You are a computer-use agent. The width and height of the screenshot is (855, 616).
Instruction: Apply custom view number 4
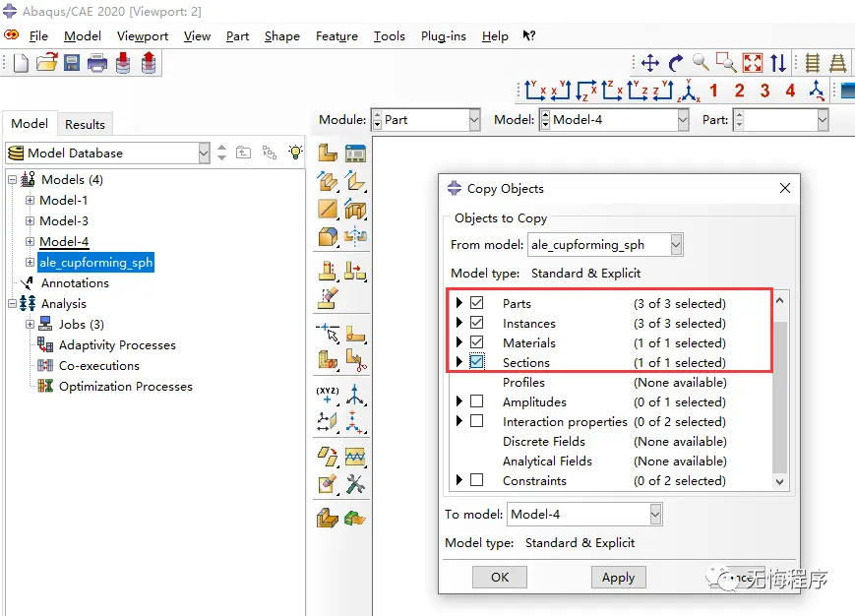(790, 91)
